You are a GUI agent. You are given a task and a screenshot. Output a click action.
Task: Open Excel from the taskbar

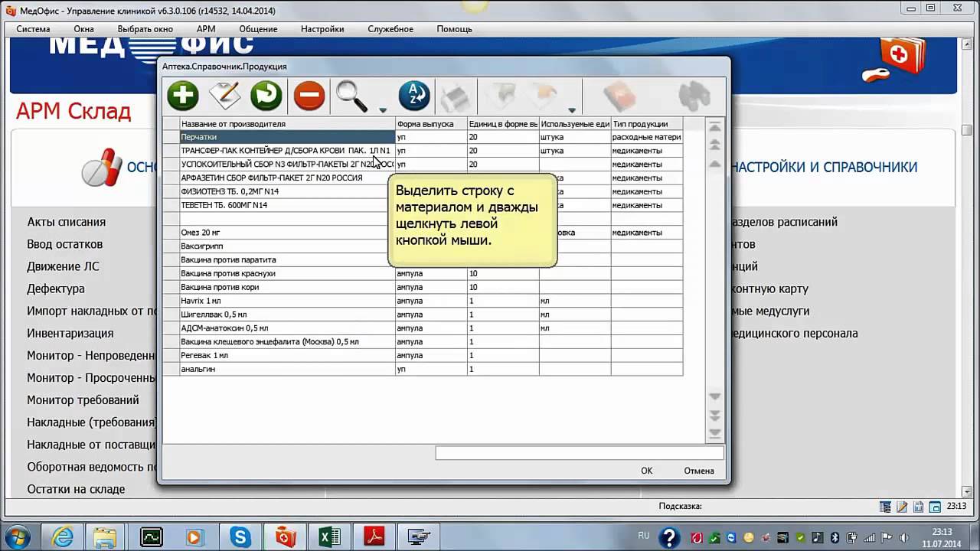point(330,537)
